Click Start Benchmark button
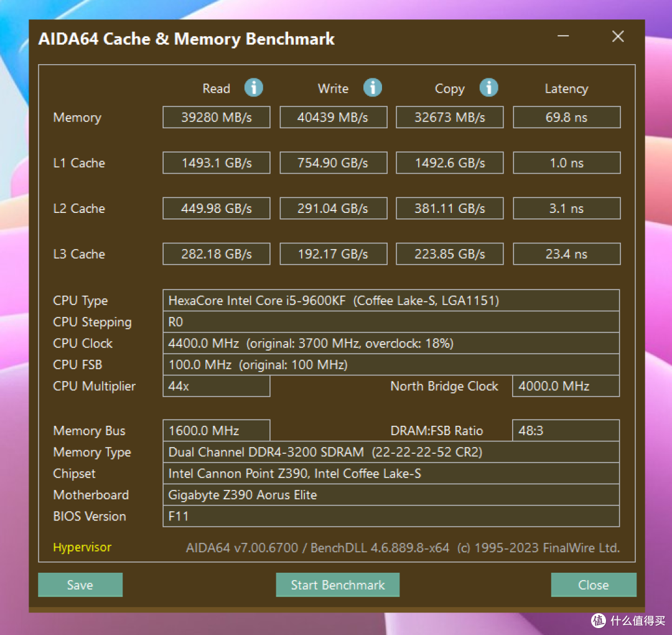Viewport: 672px width, 635px height. pos(338,585)
